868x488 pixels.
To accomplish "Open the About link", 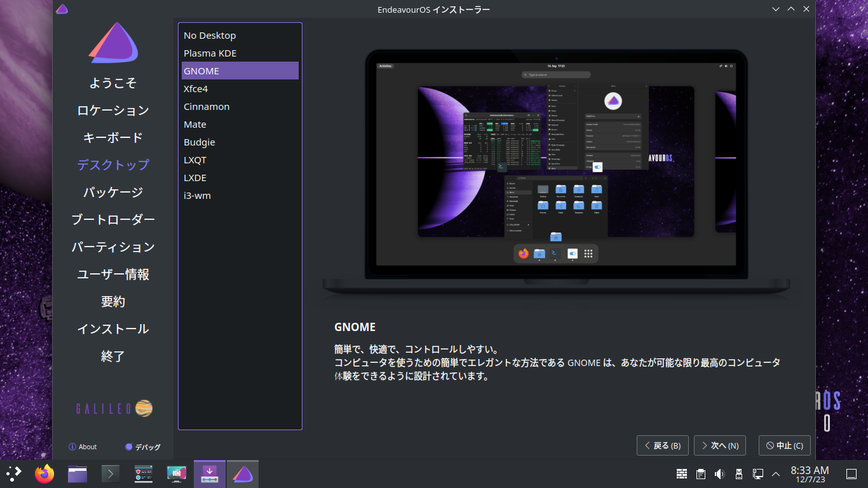I will [x=83, y=447].
